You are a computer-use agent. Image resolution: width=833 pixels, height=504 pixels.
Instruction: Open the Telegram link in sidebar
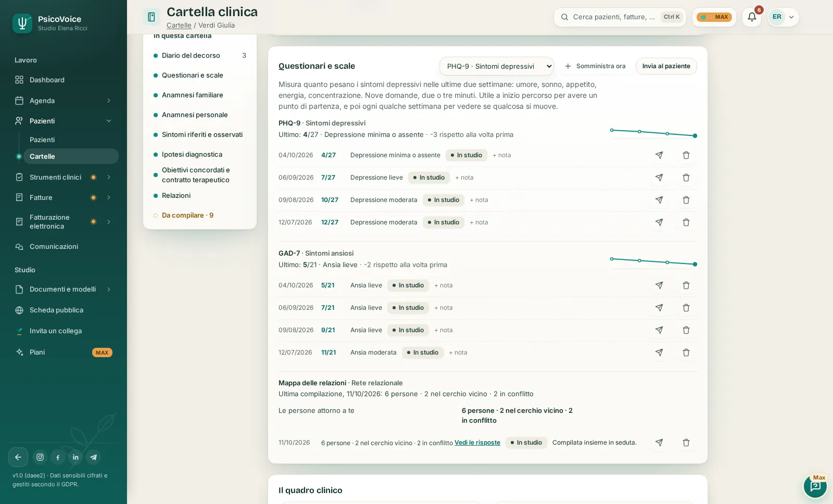93,457
